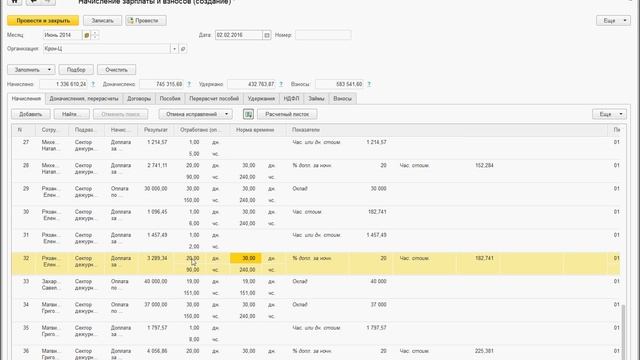Click the Провести button with document icon
Image resolution: width=640 pixels, height=360 pixels.
(x=146, y=20)
